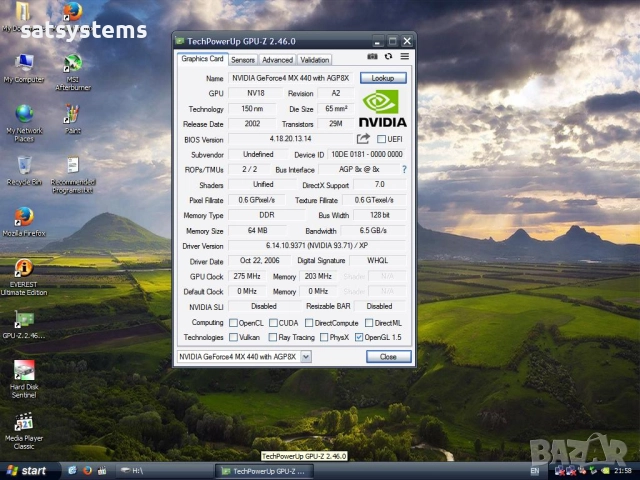Screen dimensions: 640x480
Task: Click the Bandwidth 6.5 GB/s value
Action: click(373, 231)
